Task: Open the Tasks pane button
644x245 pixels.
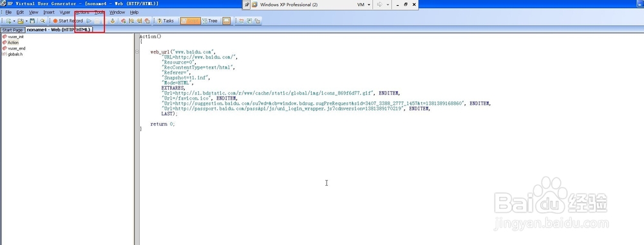Action: tap(165, 21)
